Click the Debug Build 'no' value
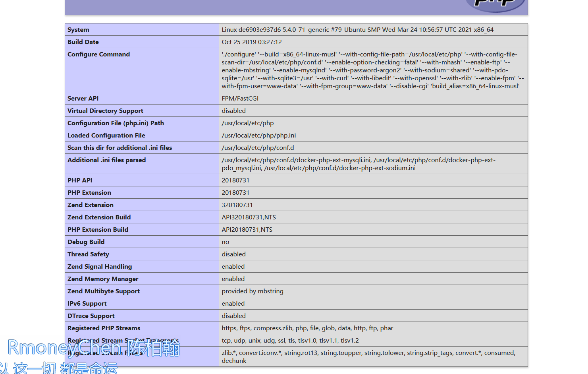This screenshot has height=374, width=588. (225, 242)
